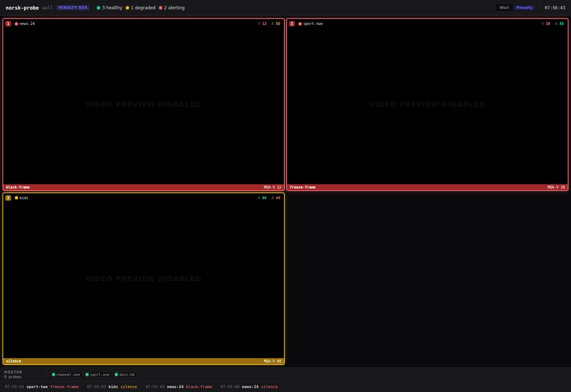Screen dimensions: 571x392
Task: Click the yellow dot next to 1 degraded
Action: click(x=128, y=8)
